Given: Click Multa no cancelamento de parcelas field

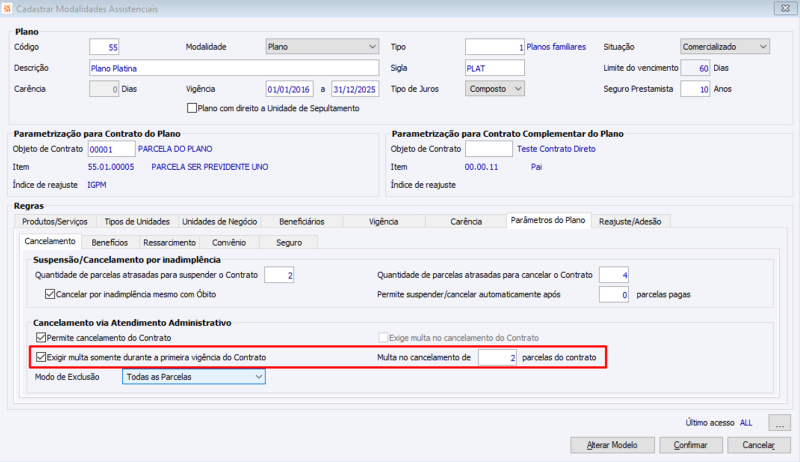Looking at the screenshot, I should [497, 357].
